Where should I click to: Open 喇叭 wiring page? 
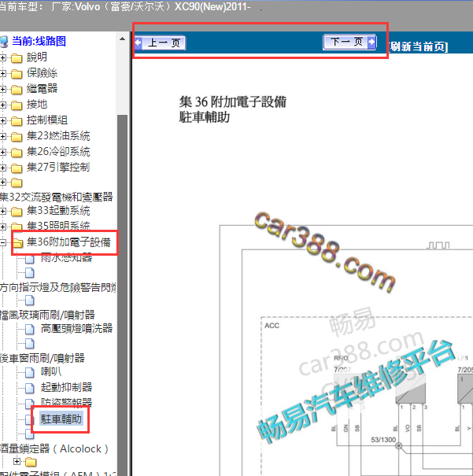coord(51,371)
